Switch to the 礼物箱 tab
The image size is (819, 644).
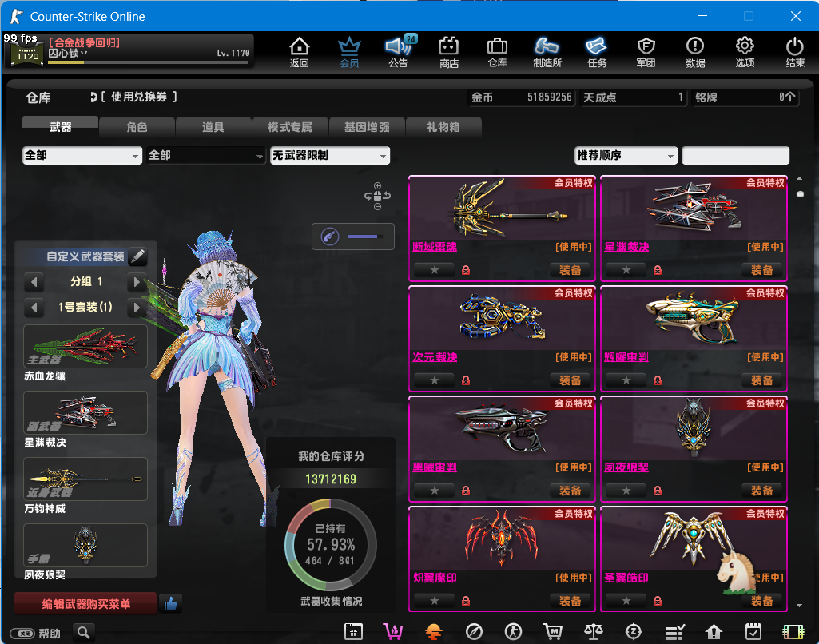(443, 127)
